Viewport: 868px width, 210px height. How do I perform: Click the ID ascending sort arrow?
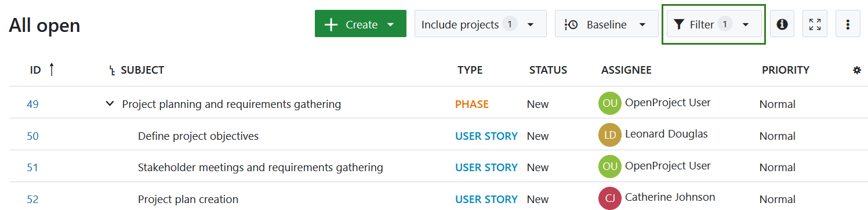coord(52,70)
